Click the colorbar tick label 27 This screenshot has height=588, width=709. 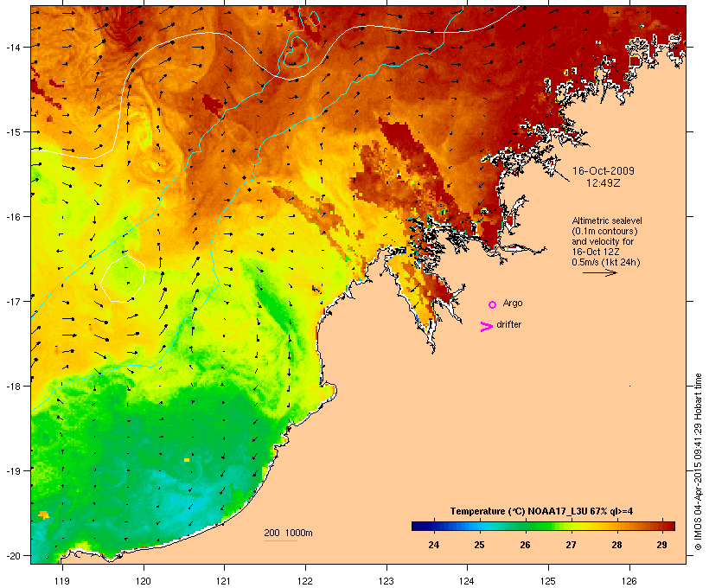pos(571,545)
